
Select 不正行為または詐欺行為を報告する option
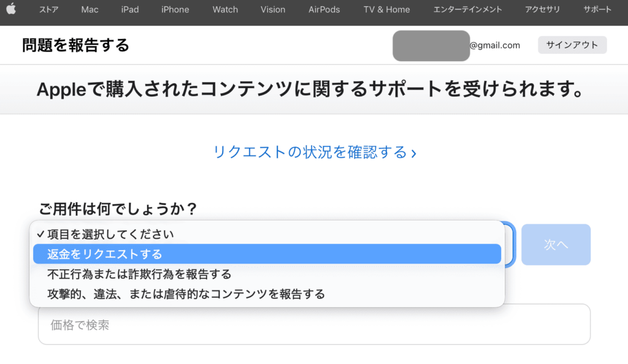tap(267, 274)
